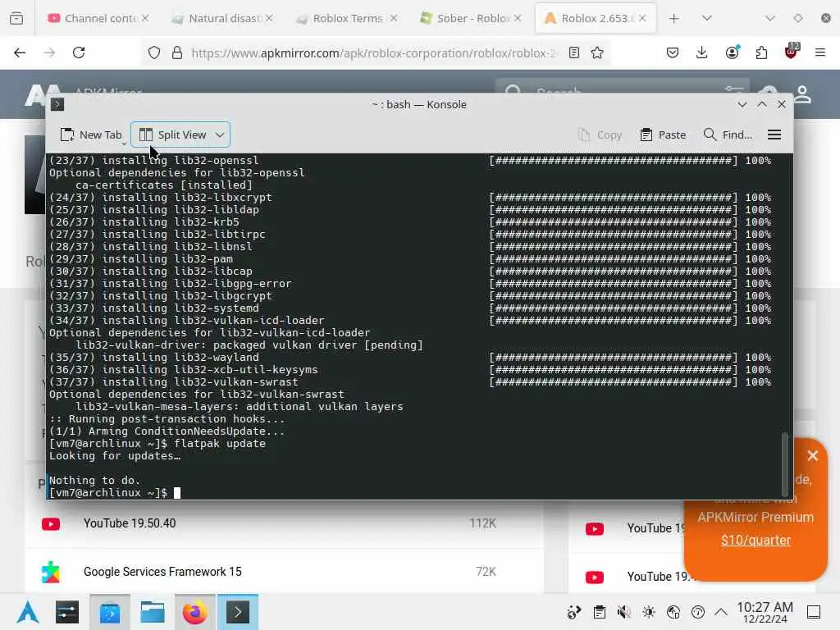Reload the current page
The image size is (840, 630).
[79, 52]
